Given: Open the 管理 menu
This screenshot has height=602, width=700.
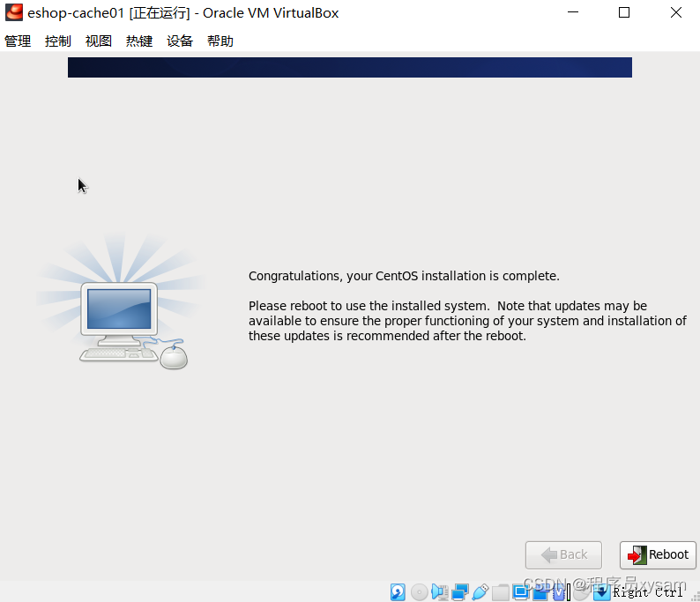Looking at the screenshot, I should click(x=18, y=41).
